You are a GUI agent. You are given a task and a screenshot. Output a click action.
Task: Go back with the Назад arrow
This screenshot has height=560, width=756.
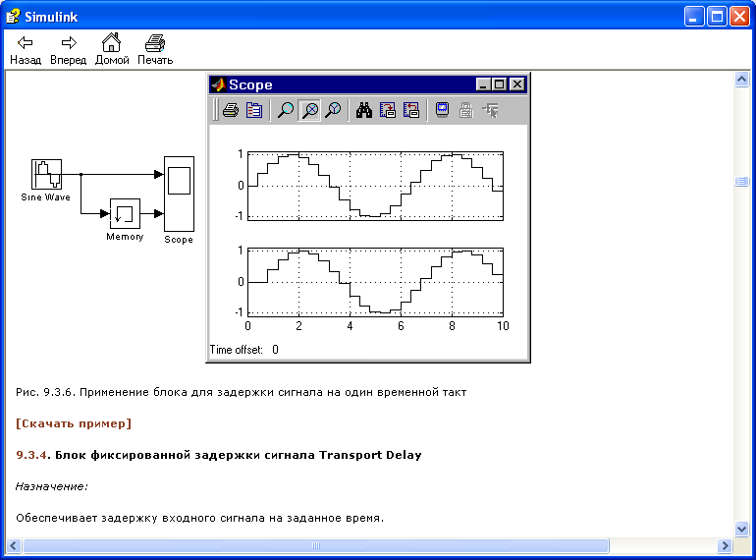(x=26, y=49)
